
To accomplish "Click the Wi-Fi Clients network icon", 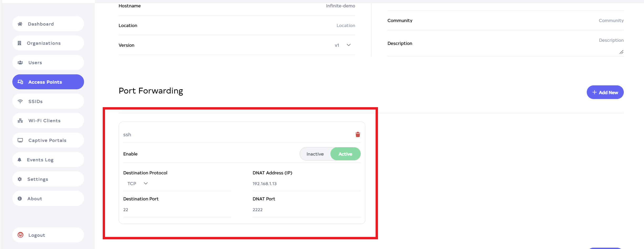I will [x=20, y=121].
